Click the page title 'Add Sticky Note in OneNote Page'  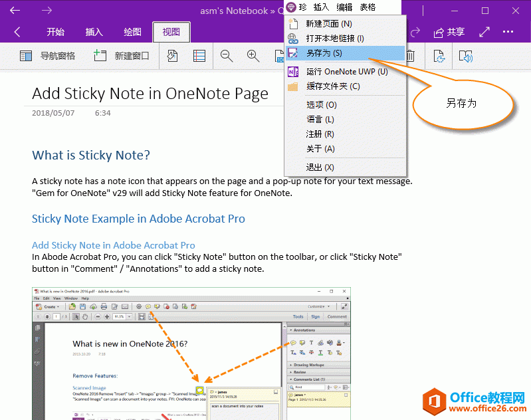tap(150, 94)
